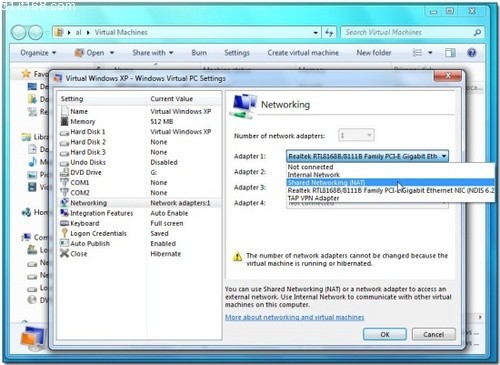Select the Logon Credentials key icon
Viewport: 500px width, 365px height.
tap(65, 233)
